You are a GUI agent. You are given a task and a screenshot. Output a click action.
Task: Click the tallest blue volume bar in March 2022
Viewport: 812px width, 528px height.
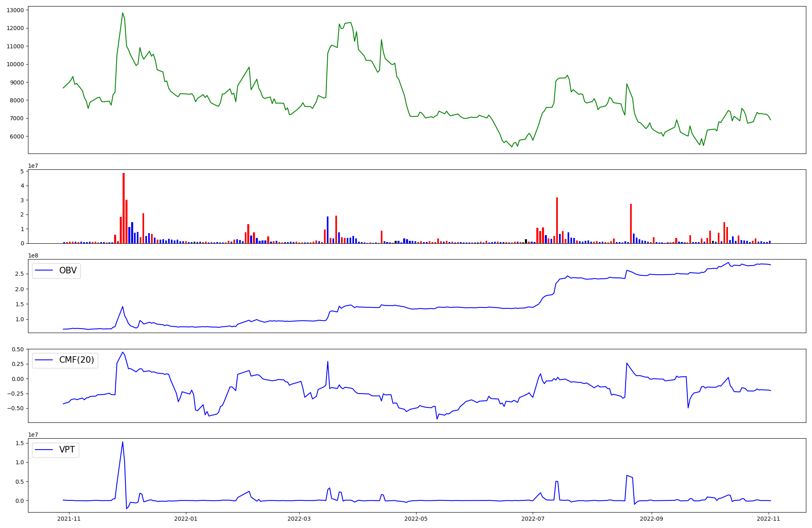pos(328,230)
